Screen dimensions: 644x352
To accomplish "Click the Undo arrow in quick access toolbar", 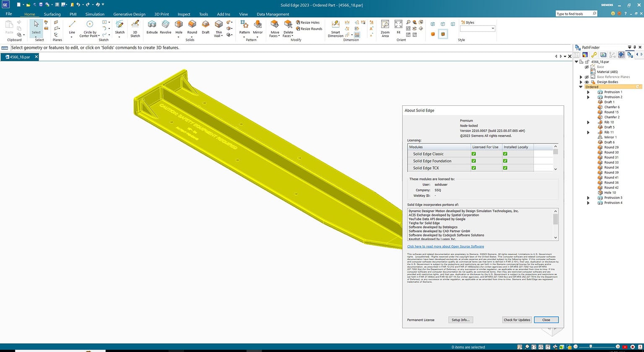I will (x=78, y=5).
